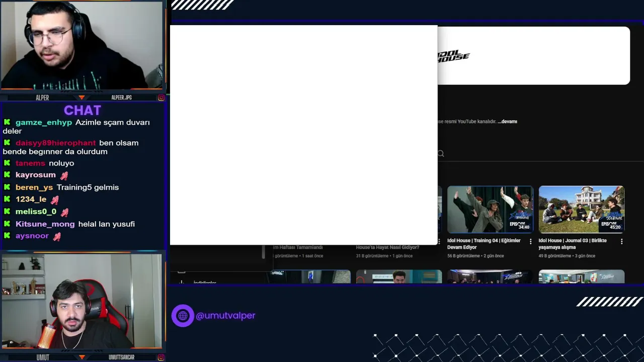Screen dimensions: 644x362
Task: Click '49 B görüntüleme • 3 gün önce' text
Action: (x=567, y=256)
